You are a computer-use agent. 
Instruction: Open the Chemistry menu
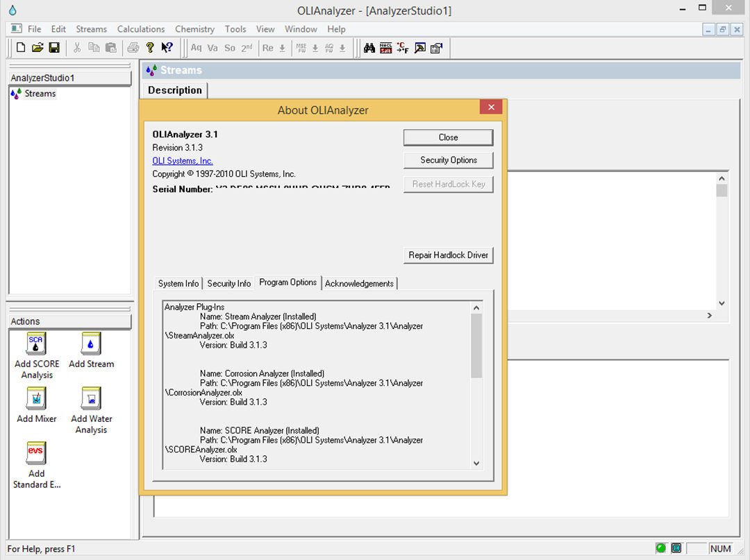point(194,29)
